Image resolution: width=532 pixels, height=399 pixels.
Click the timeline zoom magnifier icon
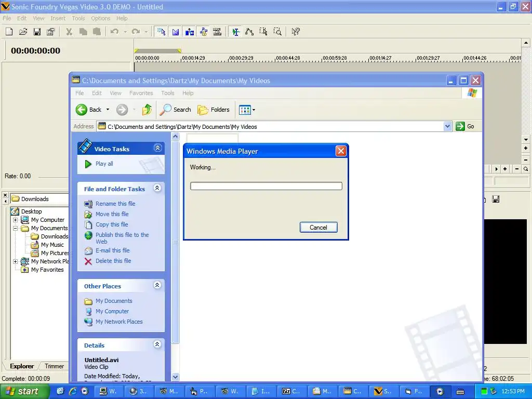pos(526,169)
